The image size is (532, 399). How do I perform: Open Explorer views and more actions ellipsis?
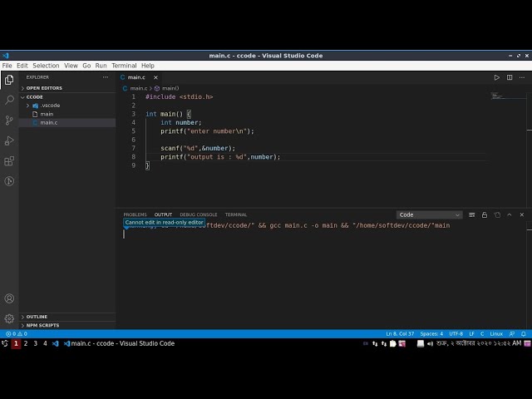[106, 77]
